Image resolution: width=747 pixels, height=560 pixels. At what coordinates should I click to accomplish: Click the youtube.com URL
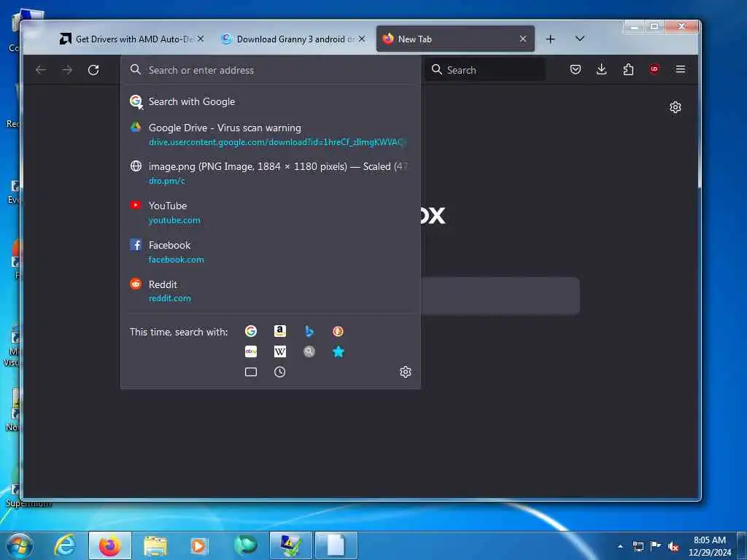pyautogui.click(x=174, y=220)
